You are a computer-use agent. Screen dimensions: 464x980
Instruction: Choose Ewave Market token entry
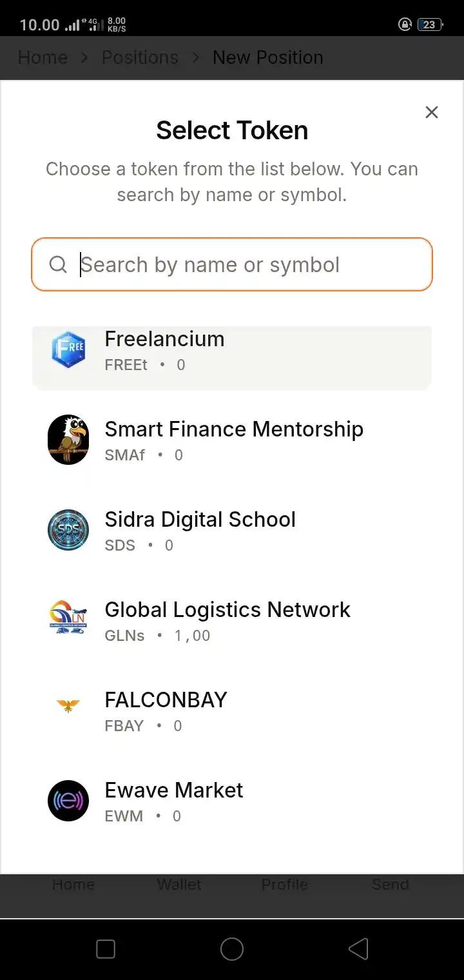pos(232,801)
